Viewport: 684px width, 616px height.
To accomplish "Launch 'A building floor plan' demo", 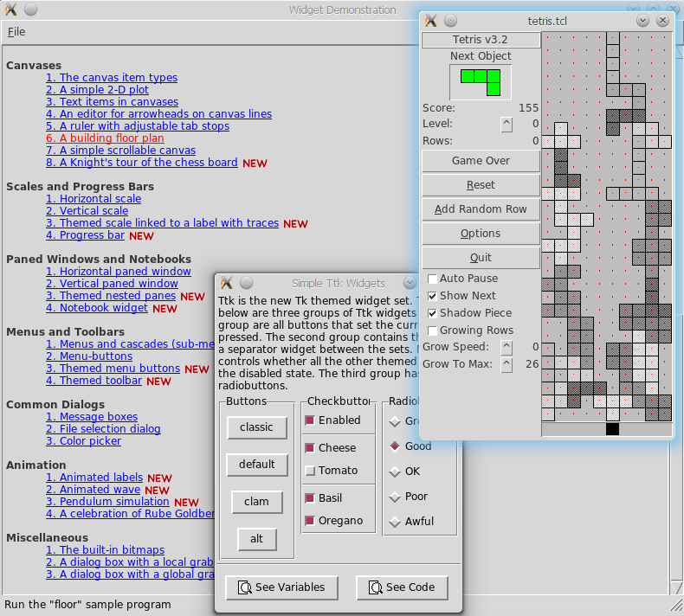I will (x=105, y=138).
